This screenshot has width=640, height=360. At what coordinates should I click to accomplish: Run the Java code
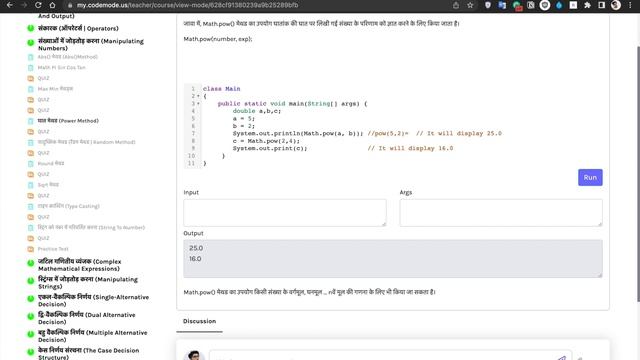[590, 177]
